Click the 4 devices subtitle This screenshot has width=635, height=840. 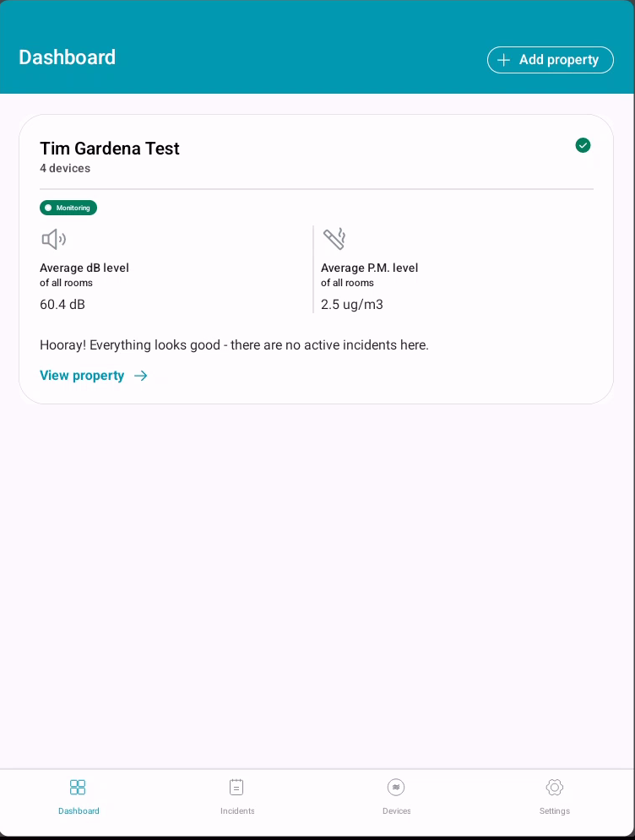click(x=65, y=169)
